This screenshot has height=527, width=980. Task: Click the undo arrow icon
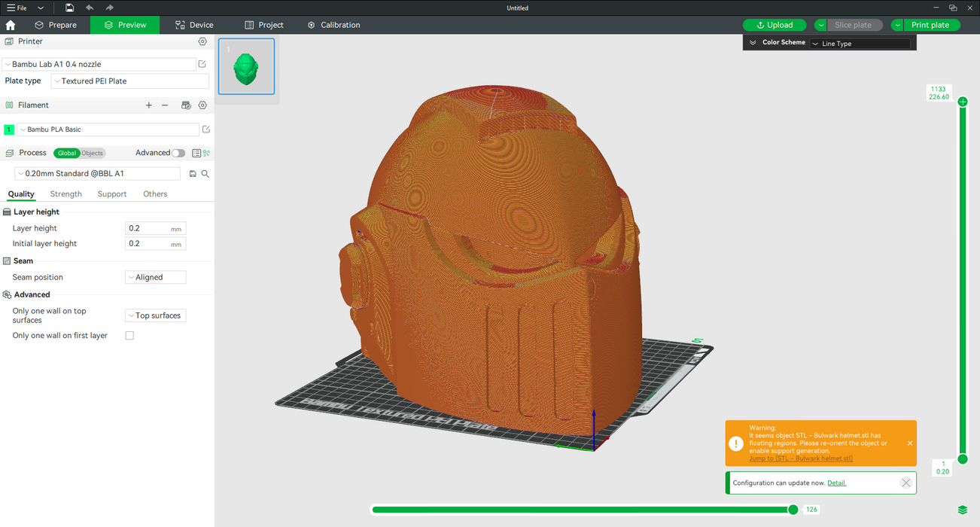point(90,8)
